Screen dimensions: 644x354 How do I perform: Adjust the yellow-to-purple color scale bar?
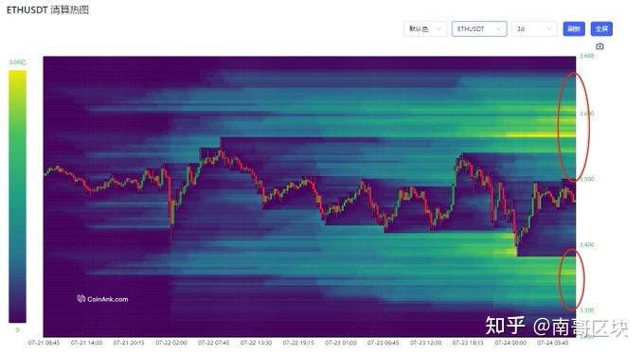17,196
